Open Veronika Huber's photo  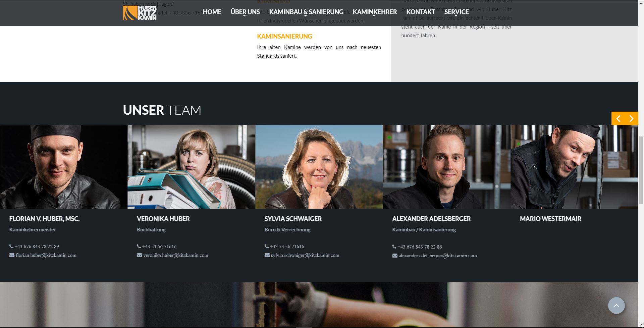pos(191,167)
